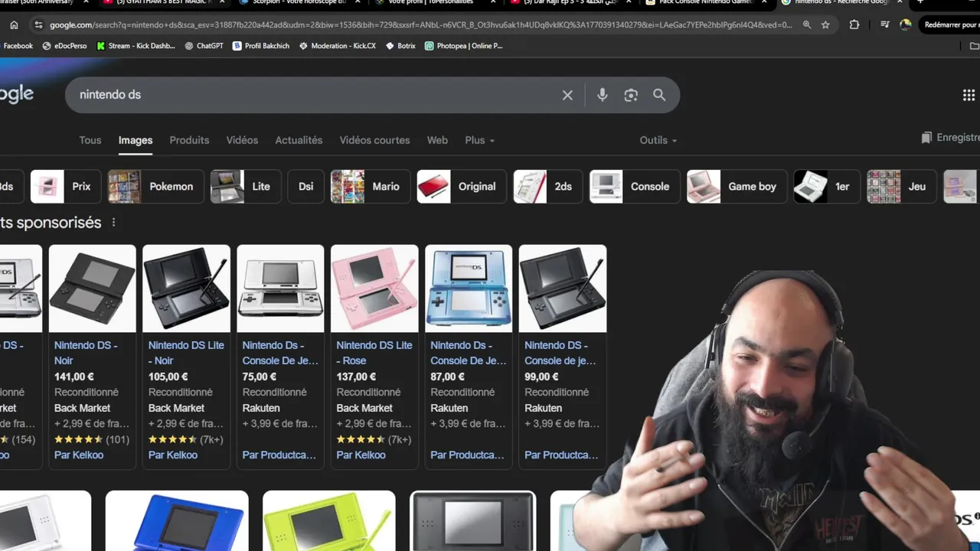Open the lime green DS image result
This screenshot has height=551, width=980.
coord(329,521)
